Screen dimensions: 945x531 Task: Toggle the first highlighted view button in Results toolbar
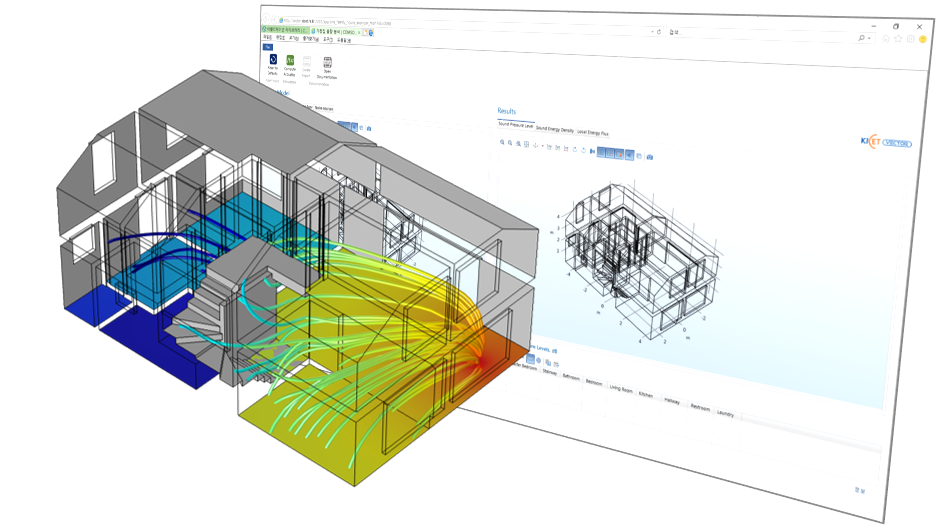pos(603,152)
